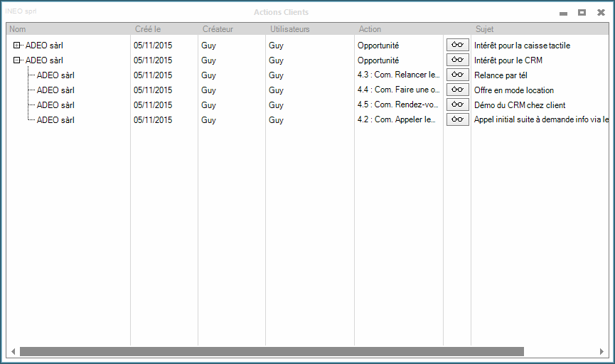This screenshot has height=364, width=615.
Task: Sort by the 'Action' column header
Action: tap(370, 29)
